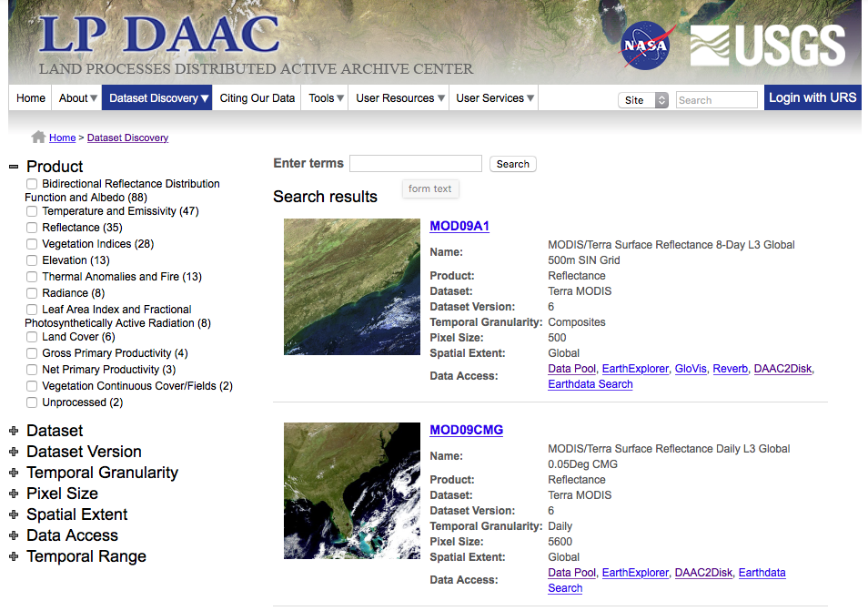Tick the Land Cover checkbox
868x611 pixels.
coord(32,337)
